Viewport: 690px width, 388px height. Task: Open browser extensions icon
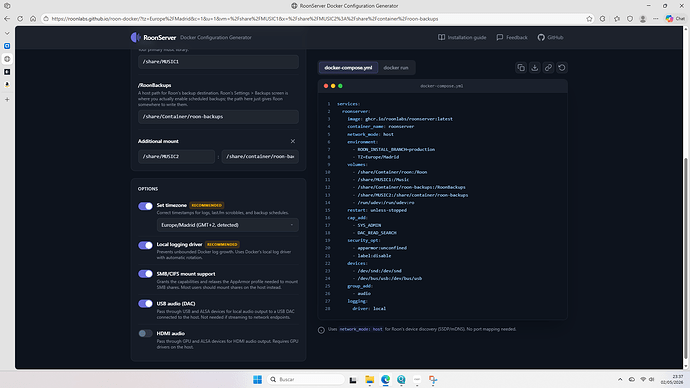[602, 18]
